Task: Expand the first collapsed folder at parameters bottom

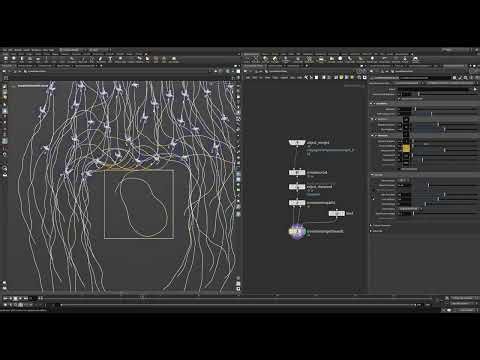Action: pyautogui.click(x=371, y=226)
